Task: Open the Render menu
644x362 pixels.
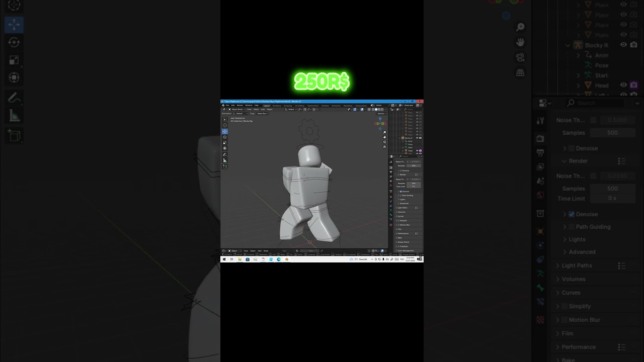Action: click(x=240, y=106)
